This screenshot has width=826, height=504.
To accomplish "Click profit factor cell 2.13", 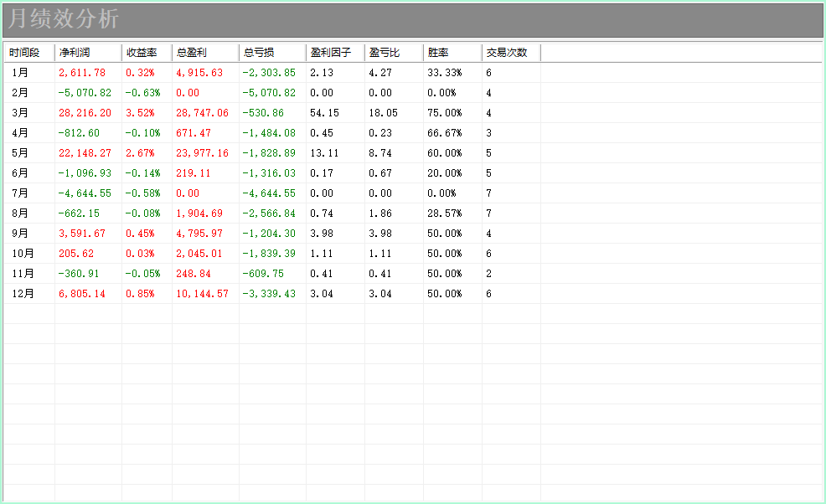I will point(322,73).
